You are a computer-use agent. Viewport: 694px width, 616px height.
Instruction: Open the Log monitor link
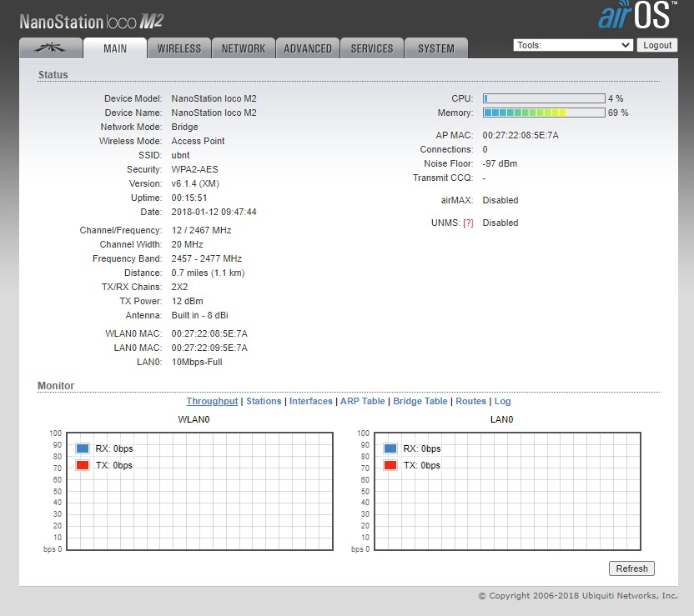click(502, 401)
